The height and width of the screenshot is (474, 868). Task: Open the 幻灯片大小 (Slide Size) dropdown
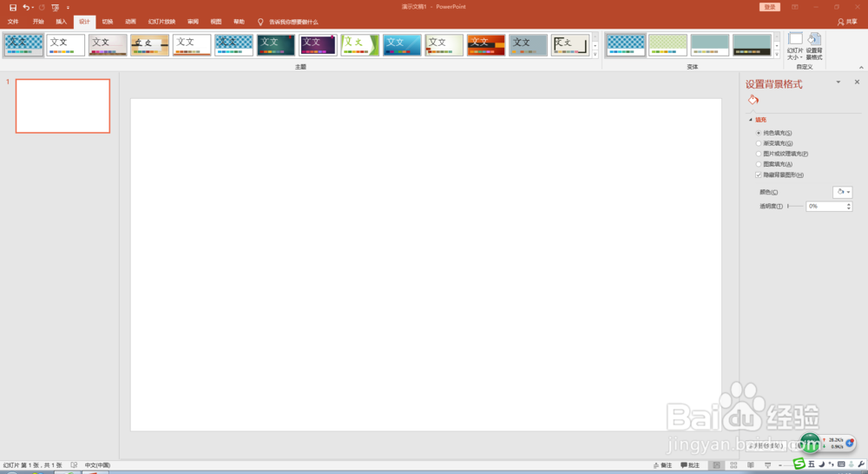coord(795,46)
